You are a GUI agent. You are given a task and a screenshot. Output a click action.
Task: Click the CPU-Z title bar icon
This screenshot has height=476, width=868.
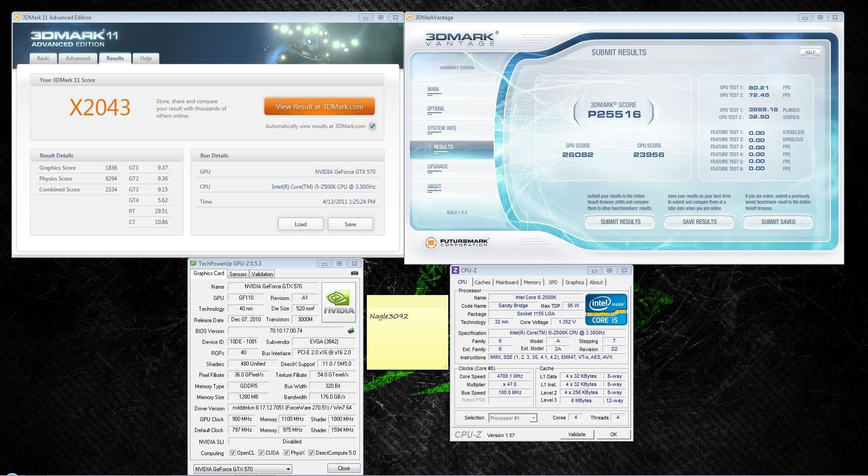(455, 270)
